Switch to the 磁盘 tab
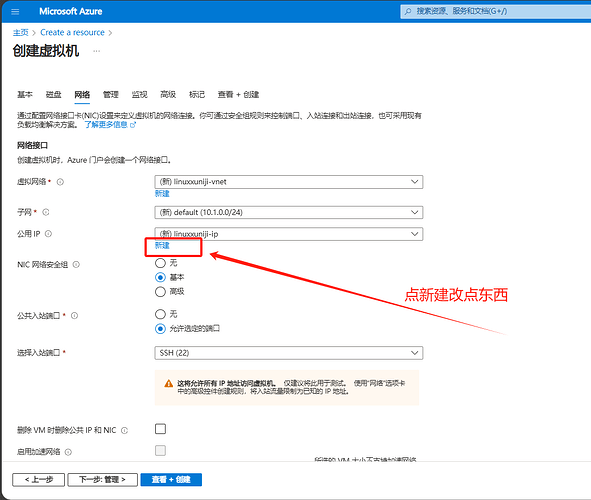 pos(54,95)
